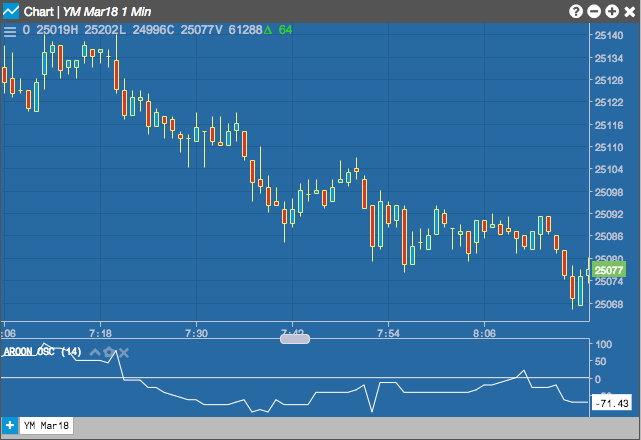Close the chart widget

point(630,11)
